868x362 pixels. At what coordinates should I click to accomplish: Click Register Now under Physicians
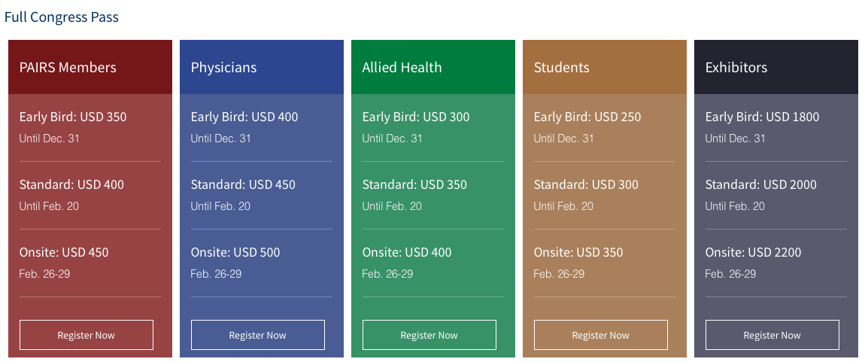[258, 335]
